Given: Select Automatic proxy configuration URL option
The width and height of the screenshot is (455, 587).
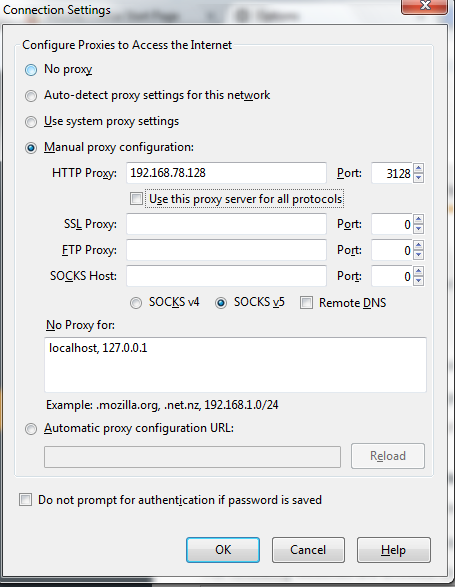Looking at the screenshot, I should click(31, 429).
